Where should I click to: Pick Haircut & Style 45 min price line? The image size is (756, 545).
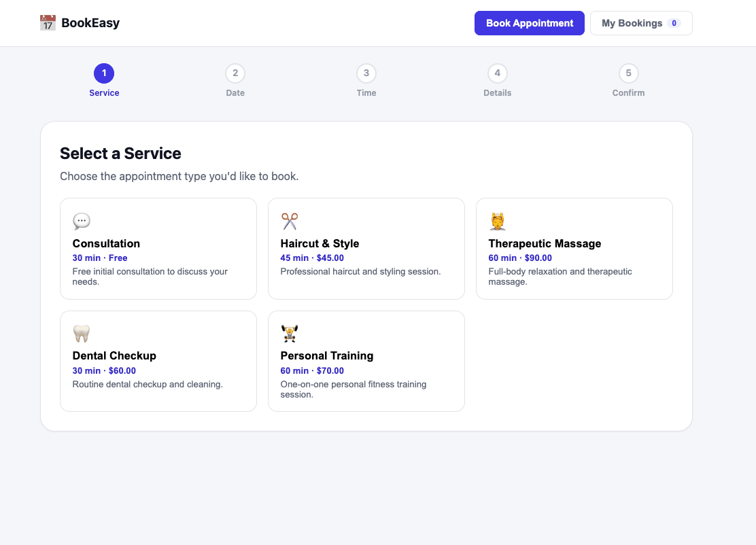(x=313, y=258)
